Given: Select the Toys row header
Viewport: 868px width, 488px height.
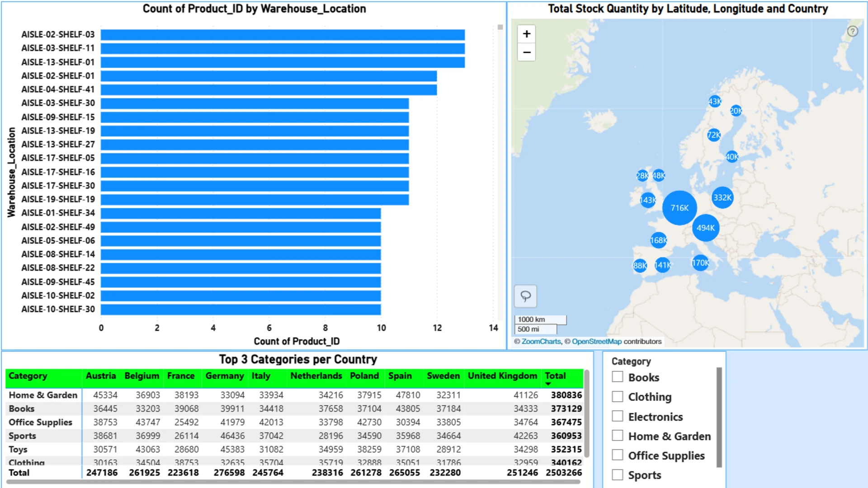Looking at the screenshot, I should point(18,450).
